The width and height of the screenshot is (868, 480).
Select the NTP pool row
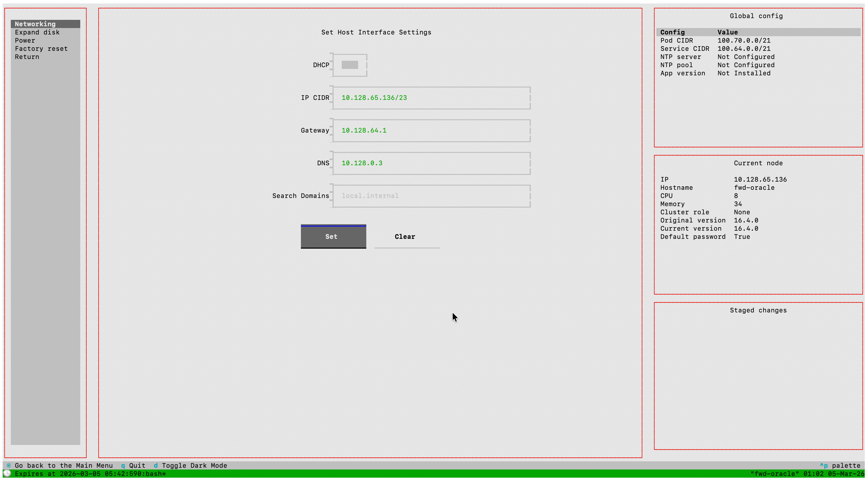(x=758, y=65)
